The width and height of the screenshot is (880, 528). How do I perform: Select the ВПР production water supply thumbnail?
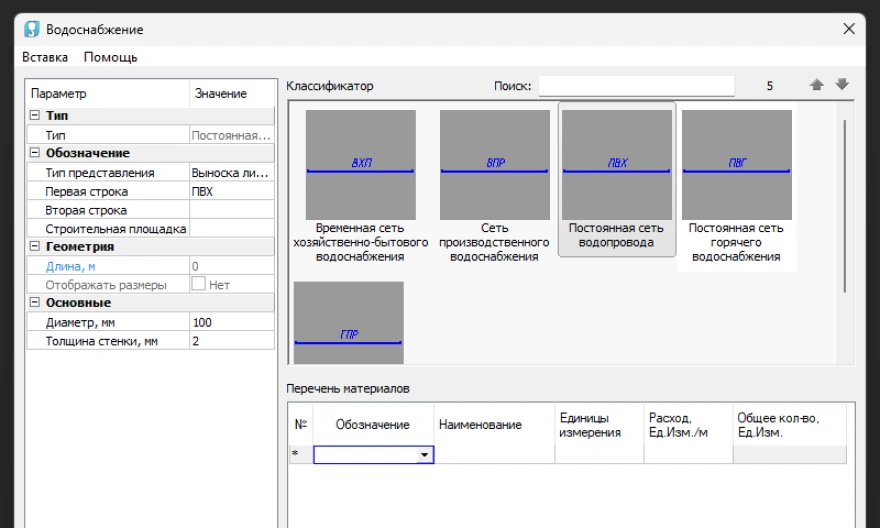(494, 165)
